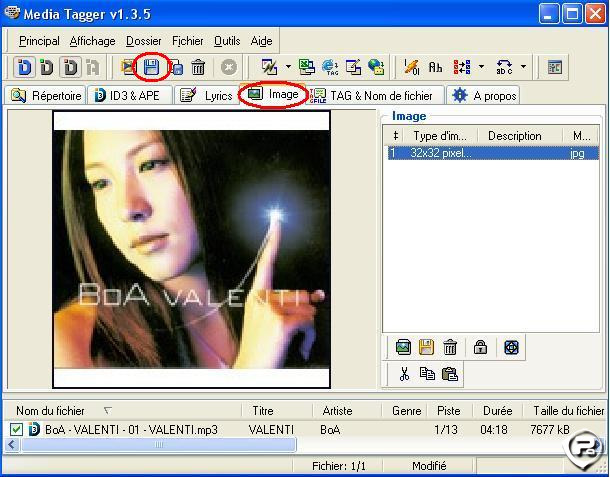Toggle the green ID3 tag version icon

pyautogui.click(x=47, y=67)
